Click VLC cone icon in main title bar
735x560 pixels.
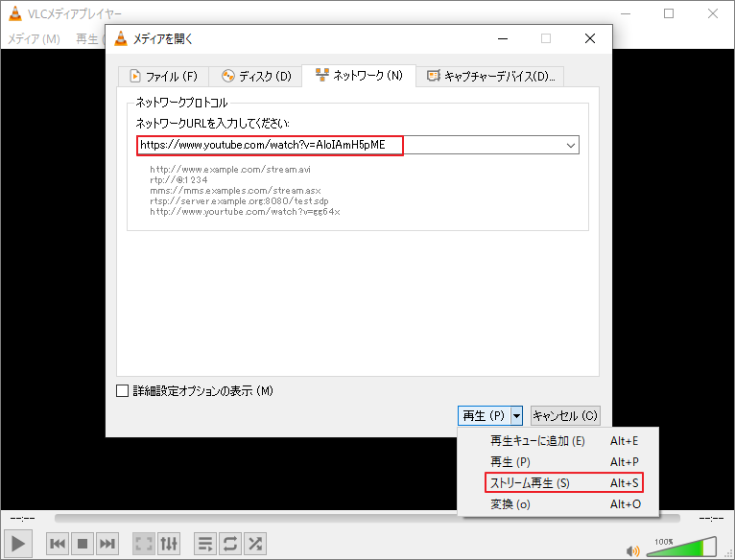click(15, 13)
